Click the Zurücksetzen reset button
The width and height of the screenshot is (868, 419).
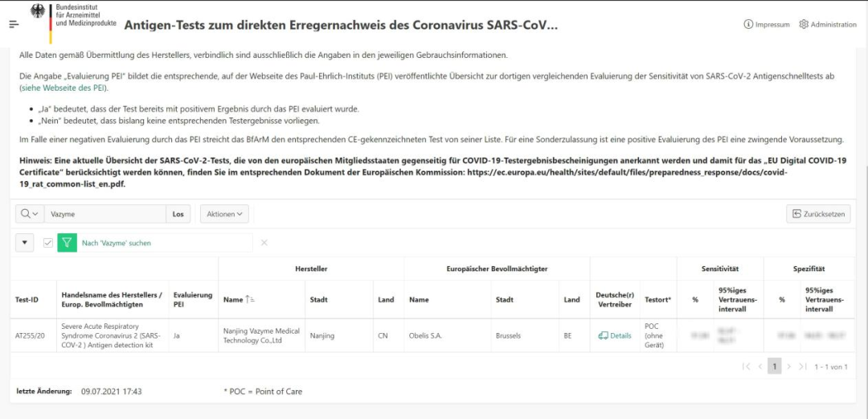817,214
